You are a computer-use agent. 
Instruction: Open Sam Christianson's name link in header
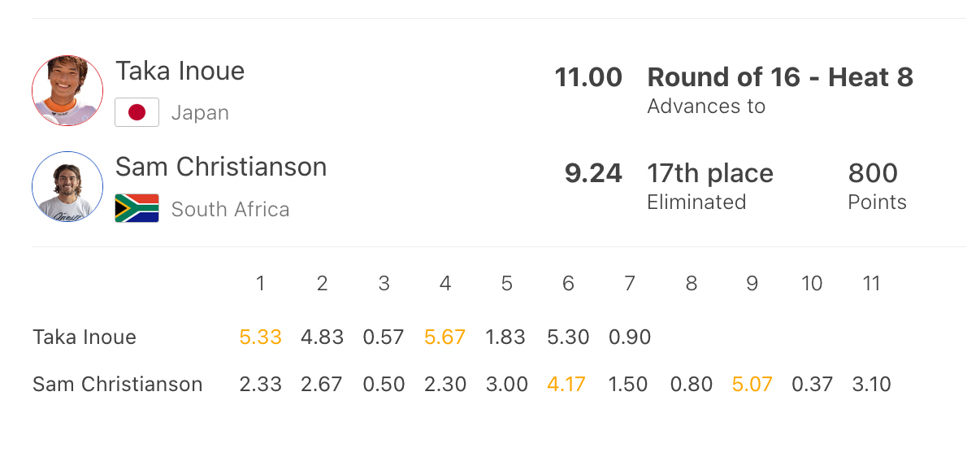click(221, 167)
